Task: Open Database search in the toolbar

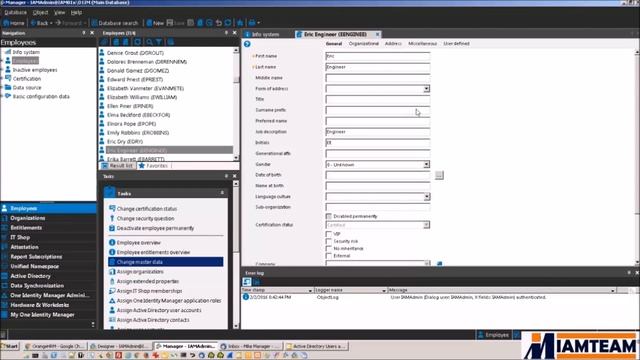Action: pos(115,23)
